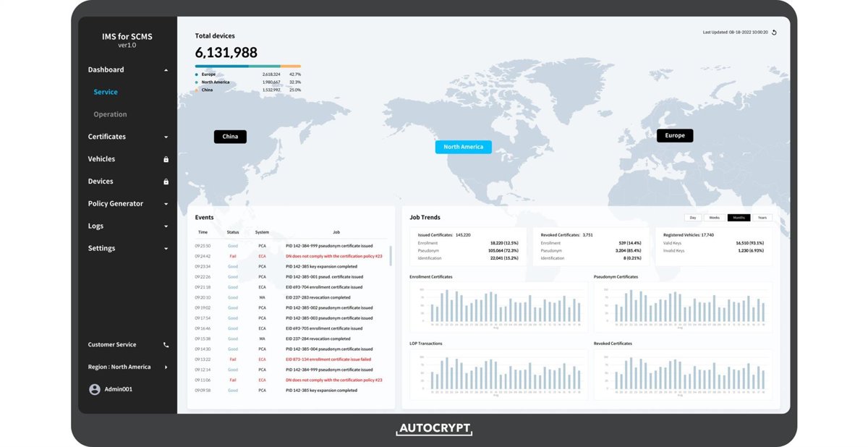This screenshot has height=447, width=868.
Task: Expand the Policy Generator menu
Action: (x=166, y=205)
